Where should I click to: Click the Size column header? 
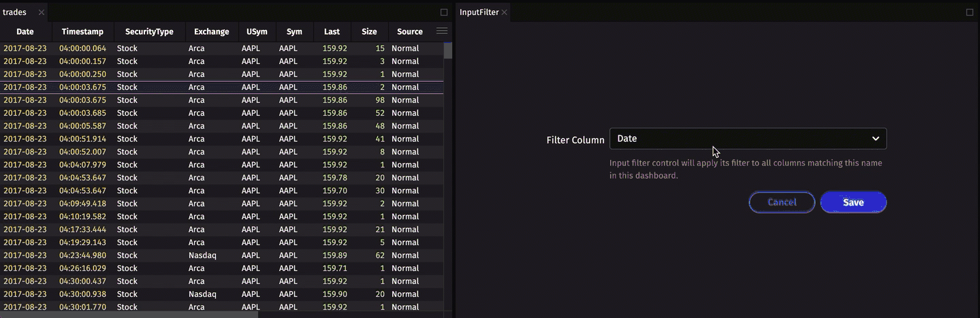click(x=369, y=31)
